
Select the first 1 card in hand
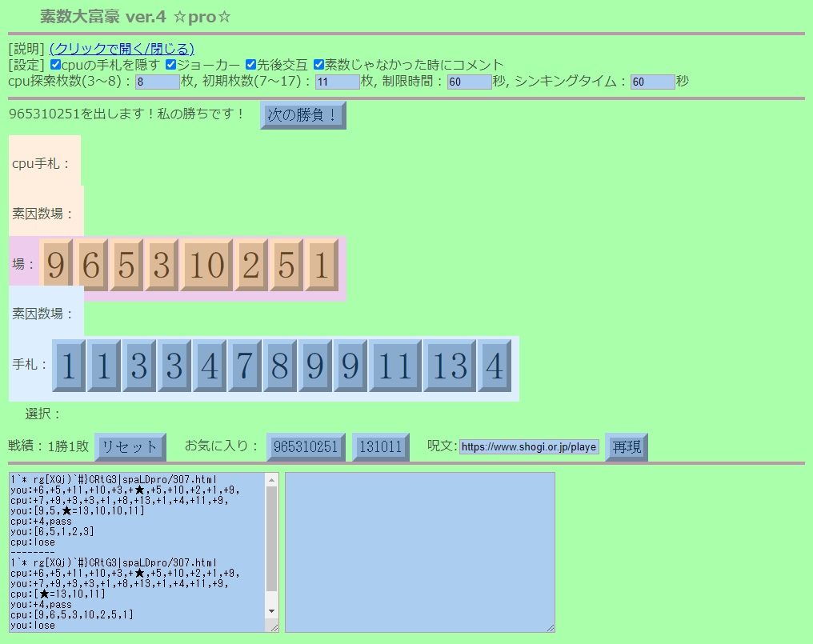pyautogui.click(x=69, y=366)
